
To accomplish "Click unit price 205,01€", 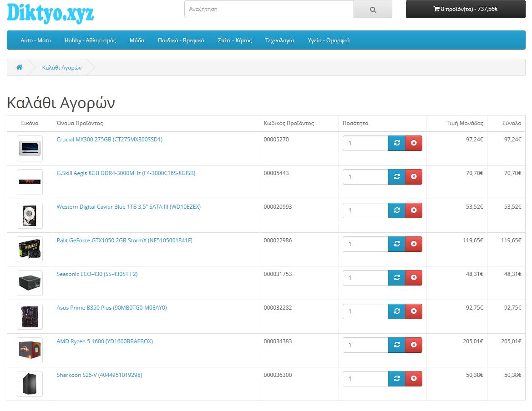I will (x=473, y=341).
